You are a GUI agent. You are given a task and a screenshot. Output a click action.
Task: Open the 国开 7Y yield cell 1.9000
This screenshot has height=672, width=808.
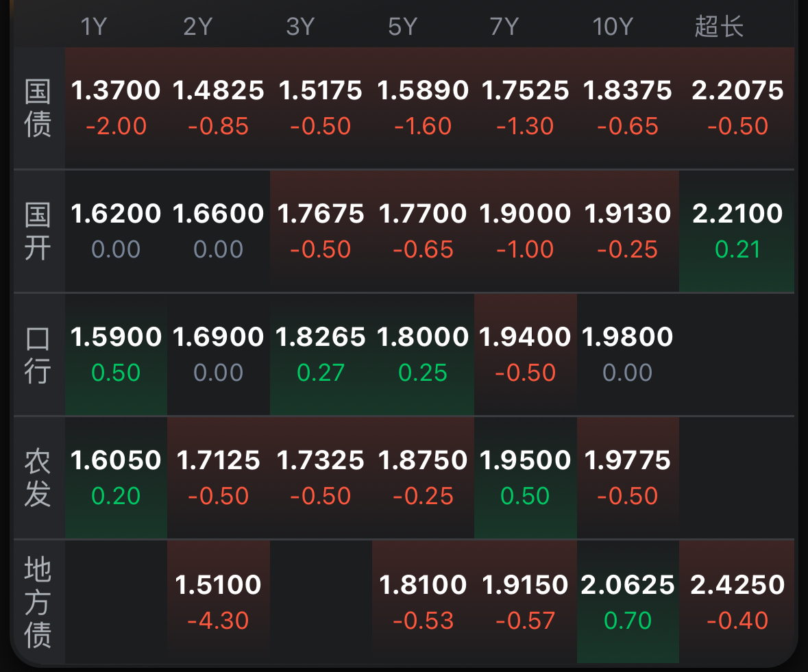(x=525, y=230)
